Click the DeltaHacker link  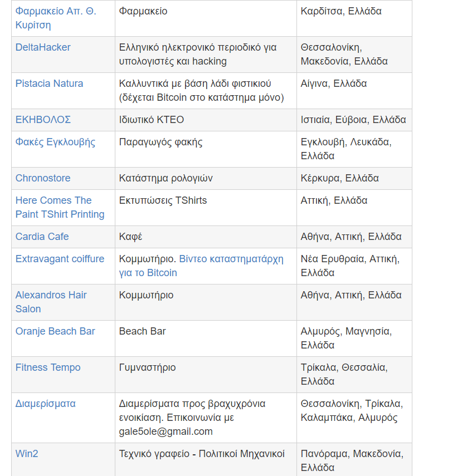point(43,47)
